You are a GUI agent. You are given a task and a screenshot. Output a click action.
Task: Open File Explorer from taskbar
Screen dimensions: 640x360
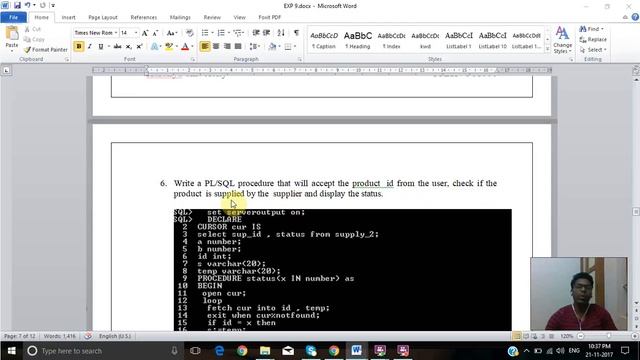pos(265,351)
